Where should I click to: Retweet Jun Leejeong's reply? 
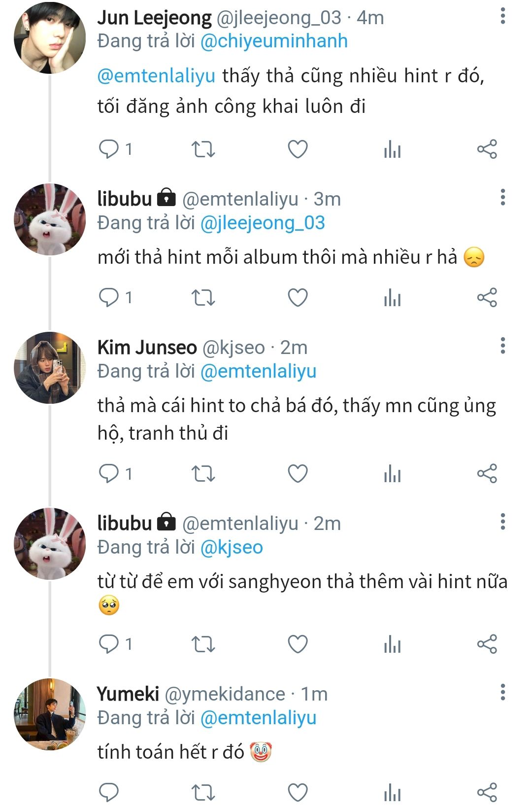pos(203,149)
